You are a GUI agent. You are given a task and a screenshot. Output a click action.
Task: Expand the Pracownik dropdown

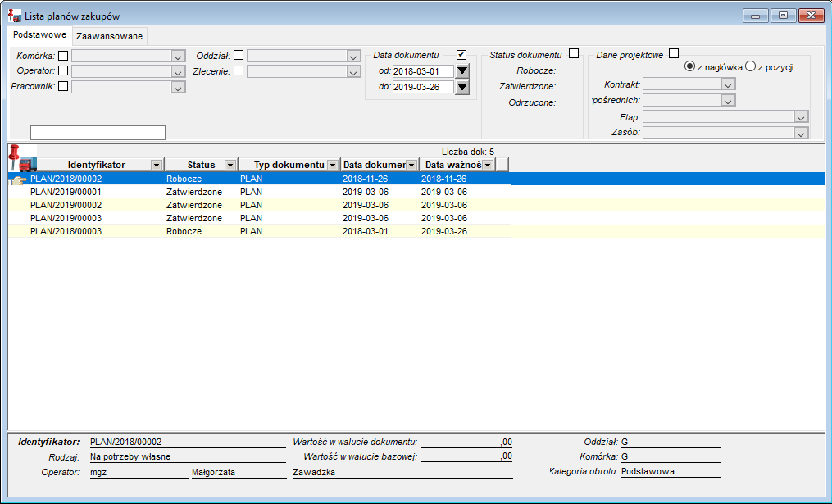coord(179,87)
